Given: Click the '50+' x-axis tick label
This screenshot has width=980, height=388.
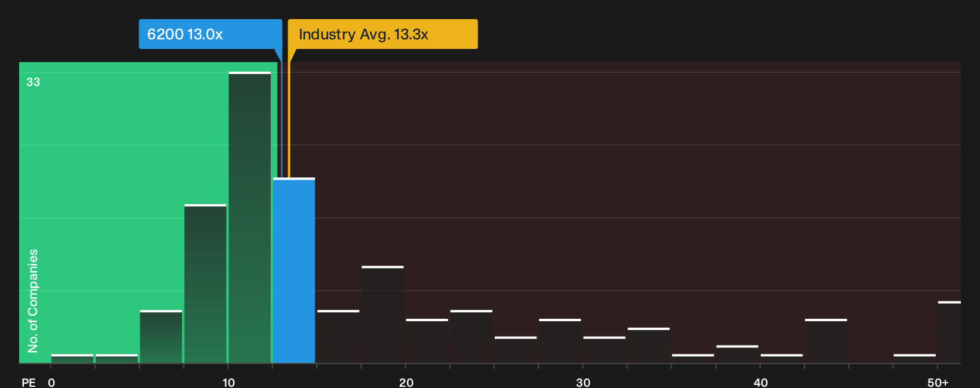Looking at the screenshot, I should 938,383.
